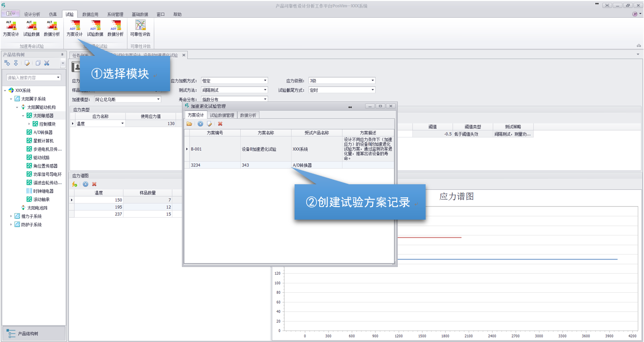Click red delete icon in 应力谱图 toolbar

pyautogui.click(x=94, y=184)
